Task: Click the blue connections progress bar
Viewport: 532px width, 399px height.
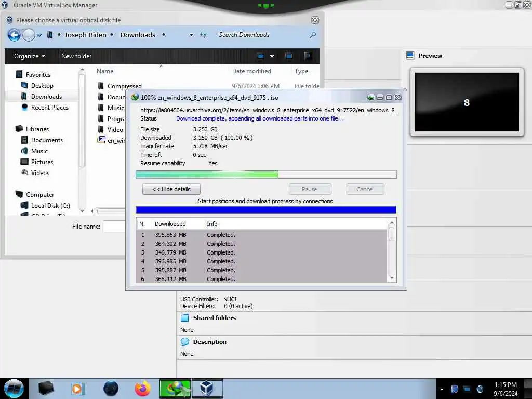Action: click(266, 210)
